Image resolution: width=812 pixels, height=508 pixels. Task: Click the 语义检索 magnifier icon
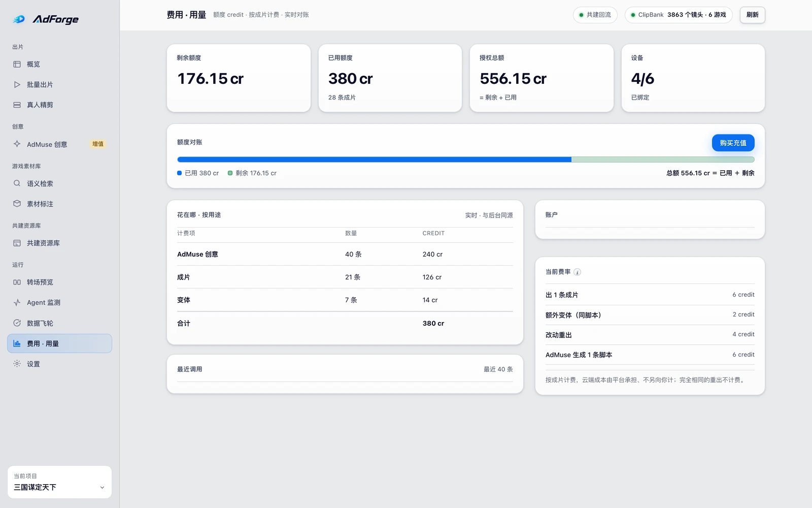point(17,183)
